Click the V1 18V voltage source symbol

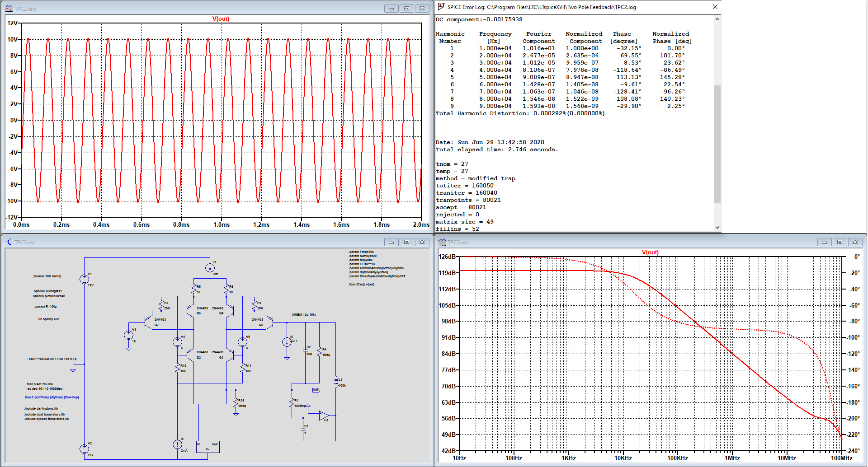click(84, 279)
